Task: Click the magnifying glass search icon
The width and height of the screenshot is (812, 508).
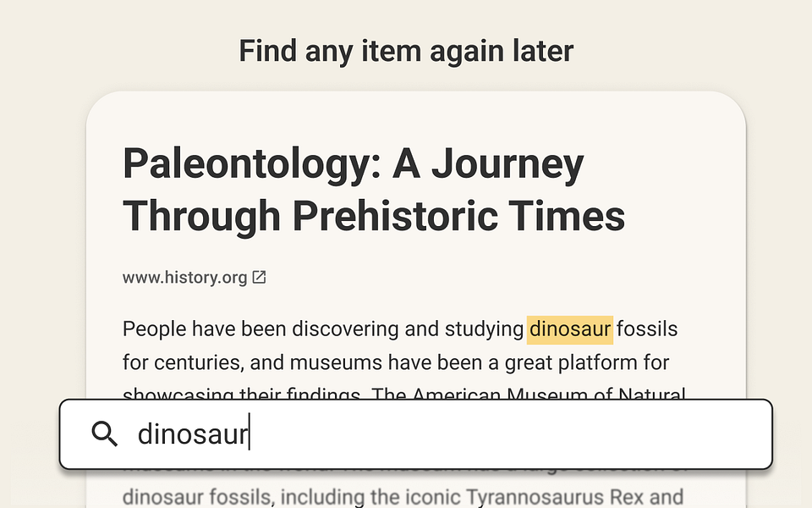Action: tap(105, 434)
